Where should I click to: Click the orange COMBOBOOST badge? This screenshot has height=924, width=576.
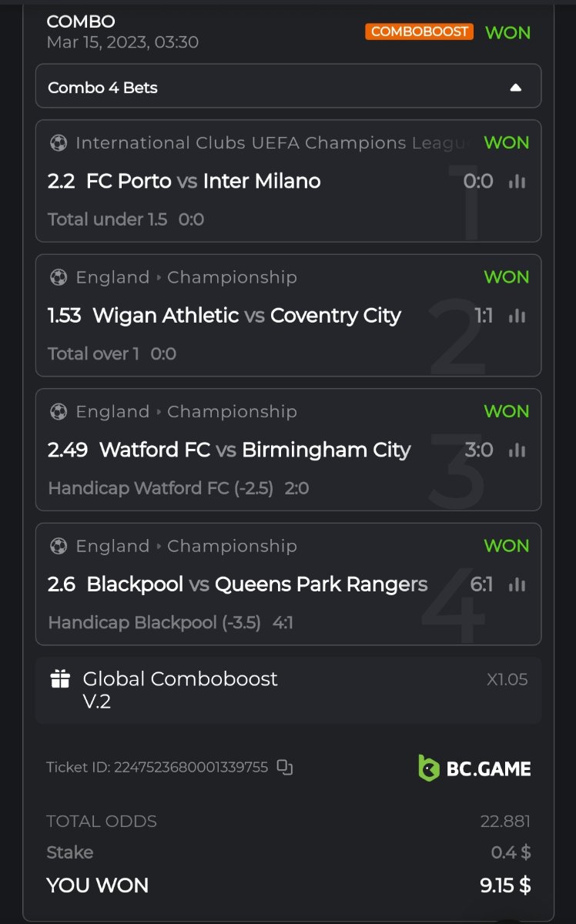419,32
